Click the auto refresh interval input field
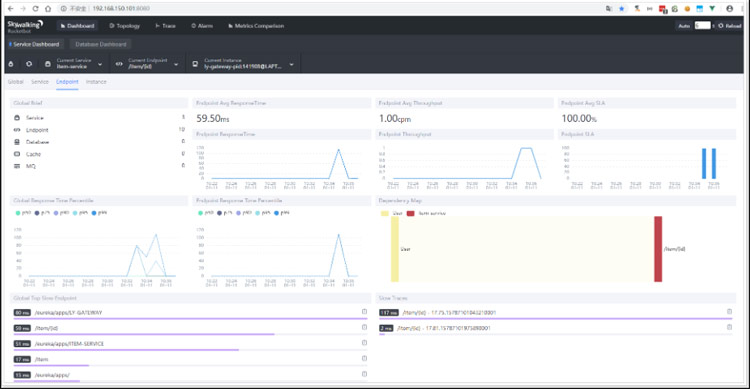The height and width of the screenshot is (389, 750). (x=702, y=25)
